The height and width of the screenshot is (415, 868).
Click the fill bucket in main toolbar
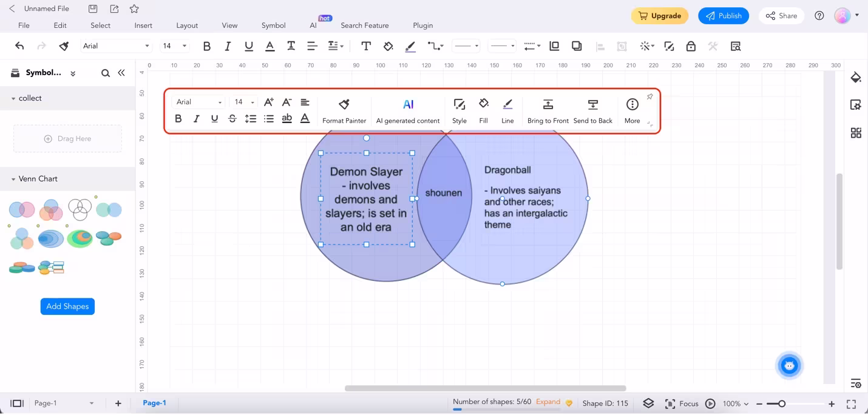click(x=388, y=46)
